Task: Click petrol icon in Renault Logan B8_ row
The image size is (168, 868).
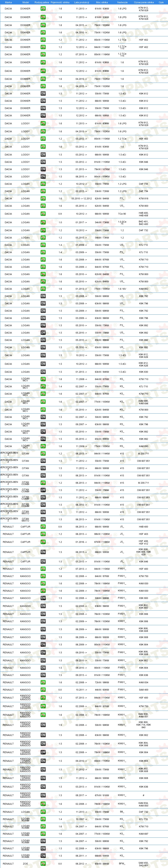Action: click(x=43, y=812)
